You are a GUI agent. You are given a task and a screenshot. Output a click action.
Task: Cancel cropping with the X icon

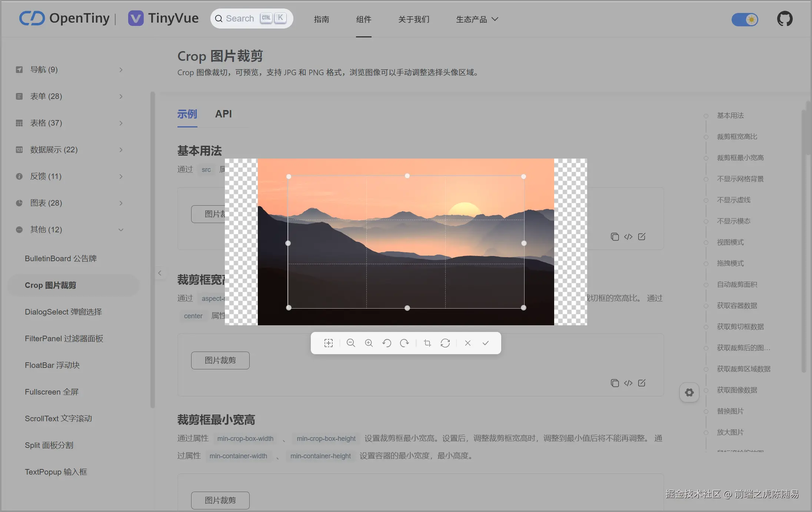tap(467, 343)
